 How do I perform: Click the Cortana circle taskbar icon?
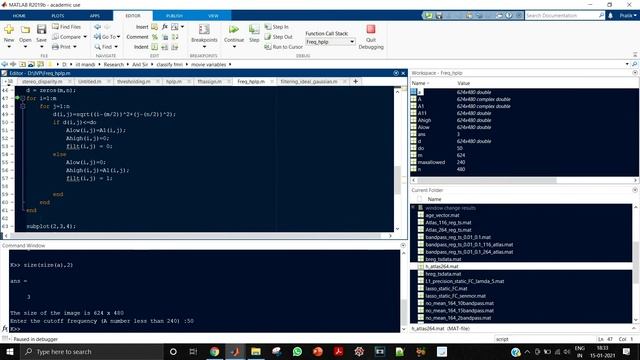[x=173, y=351]
